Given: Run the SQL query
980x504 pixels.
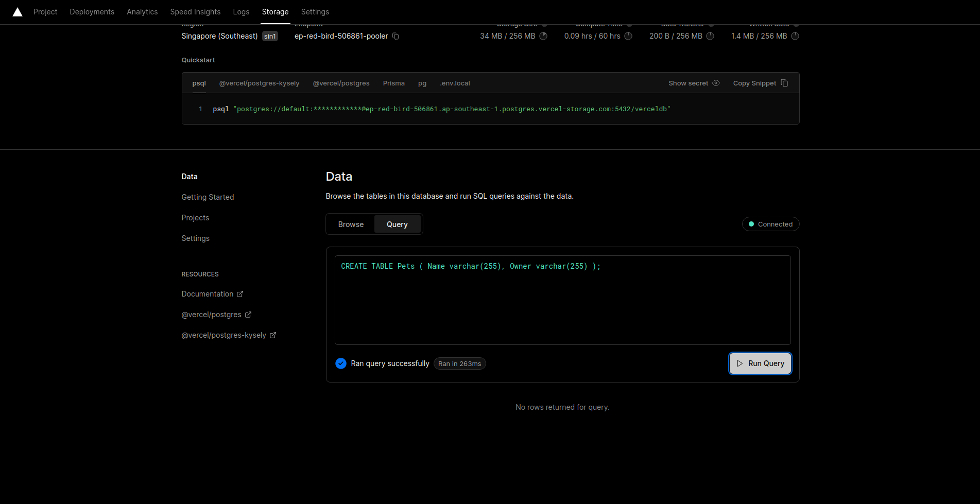Looking at the screenshot, I should (760, 363).
